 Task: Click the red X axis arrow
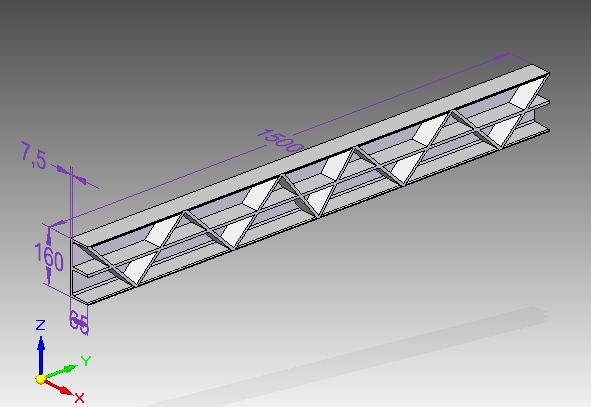pos(58,387)
